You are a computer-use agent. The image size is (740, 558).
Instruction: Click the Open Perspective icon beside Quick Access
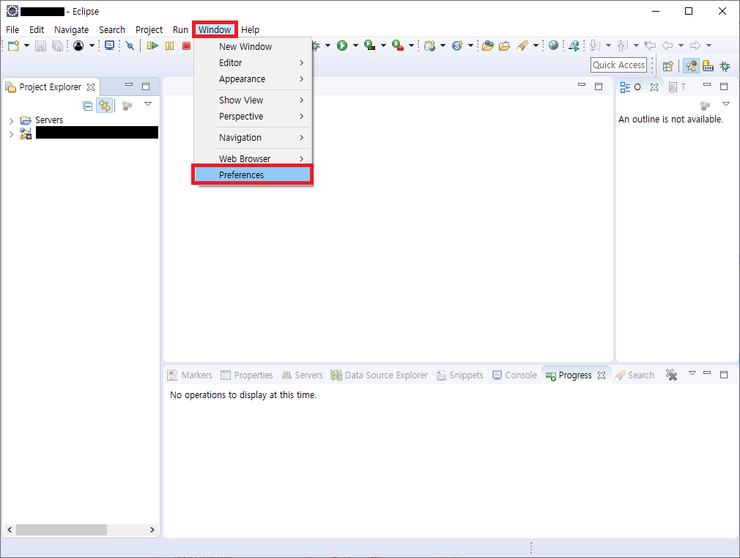(668, 66)
